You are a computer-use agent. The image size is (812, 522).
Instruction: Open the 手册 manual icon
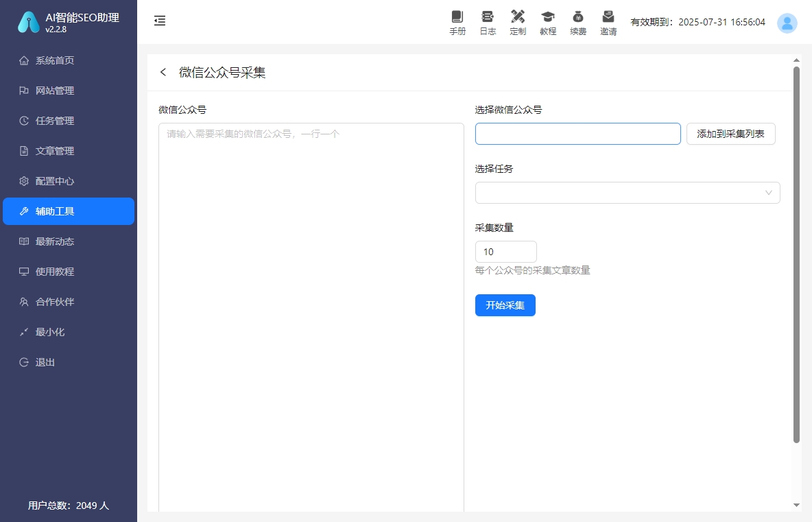[457, 22]
